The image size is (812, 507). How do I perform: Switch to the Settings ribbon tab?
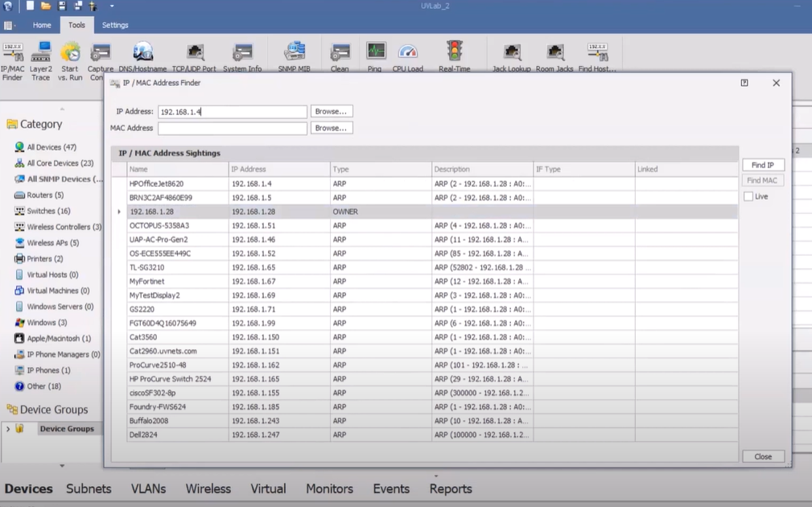[x=115, y=25]
